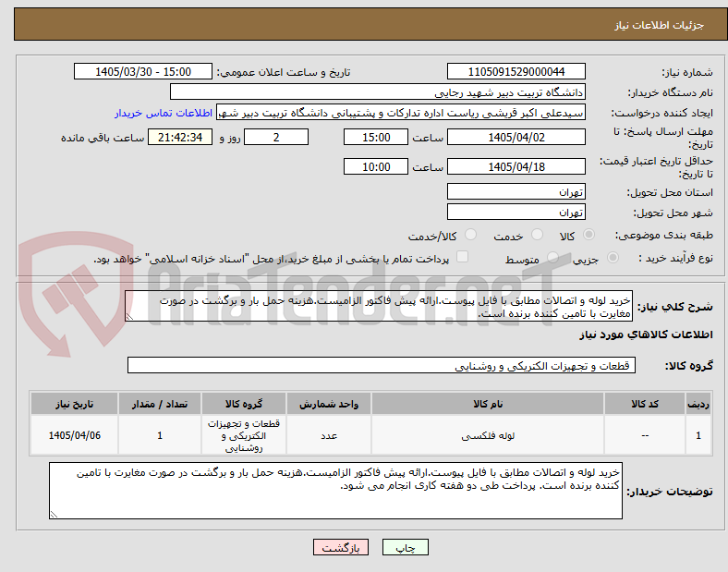Select the خدمت radio button
The width and height of the screenshot is (728, 572).
537,235
